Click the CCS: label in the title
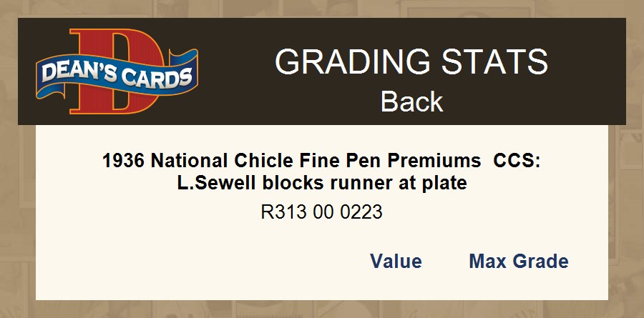The height and width of the screenshot is (318, 644). [x=517, y=161]
